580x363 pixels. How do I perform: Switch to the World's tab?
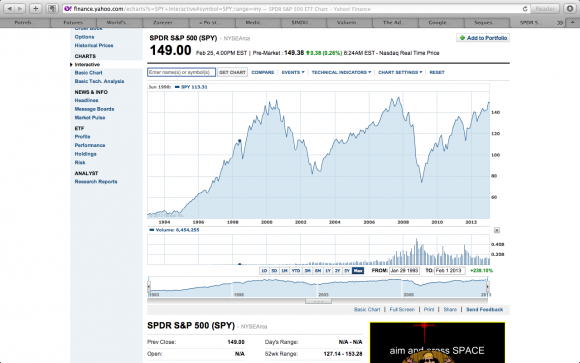pos(119,23)
